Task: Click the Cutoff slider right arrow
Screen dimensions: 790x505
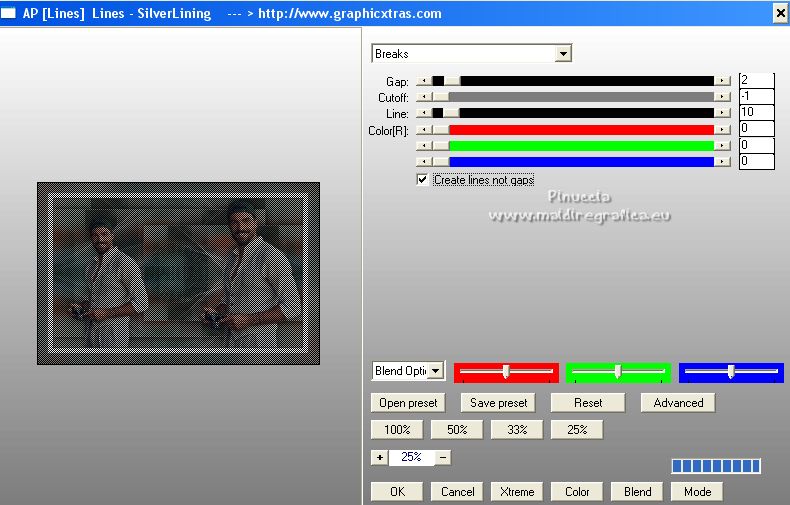Action: (x=722, y=97)
